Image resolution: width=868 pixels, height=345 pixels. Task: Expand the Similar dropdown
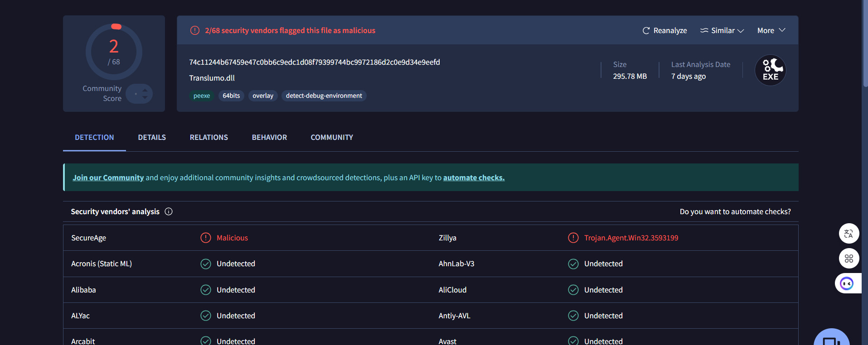click(722, 31)
